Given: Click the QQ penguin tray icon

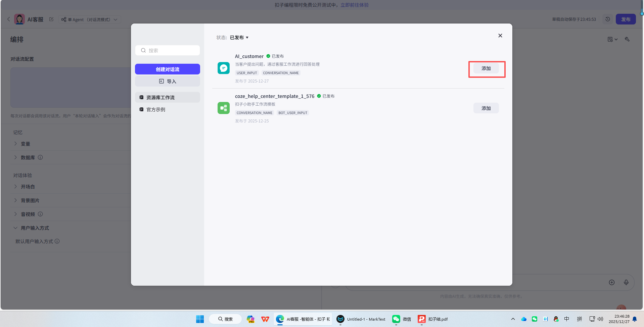Looking at the screenshot, I should pyautogui.click(x=556, y=319).
